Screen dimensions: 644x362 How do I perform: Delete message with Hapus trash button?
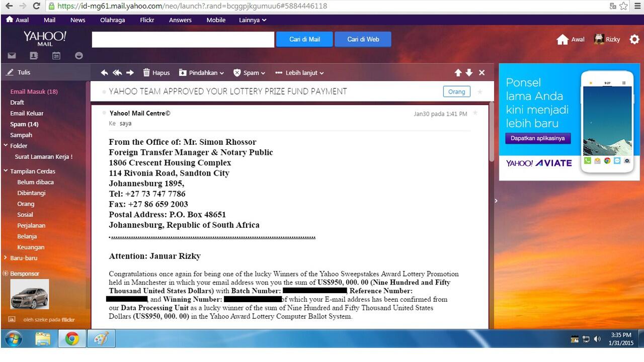tap(156, 72)
